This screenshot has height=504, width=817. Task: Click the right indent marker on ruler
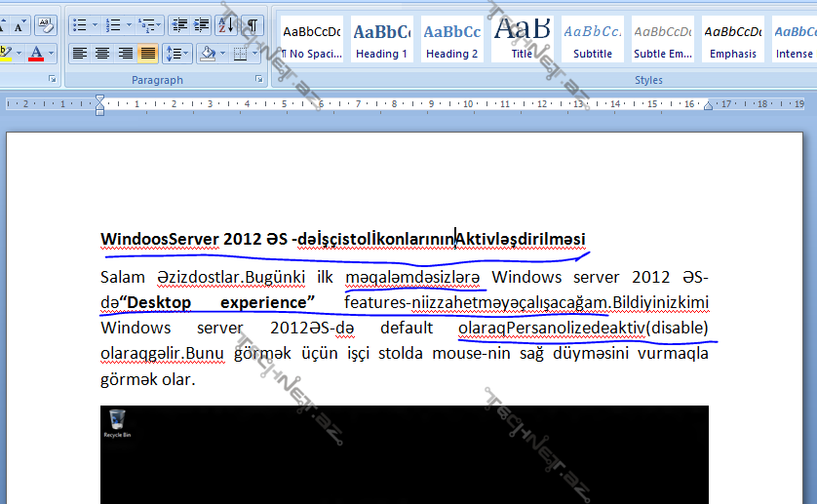[708, 106]
